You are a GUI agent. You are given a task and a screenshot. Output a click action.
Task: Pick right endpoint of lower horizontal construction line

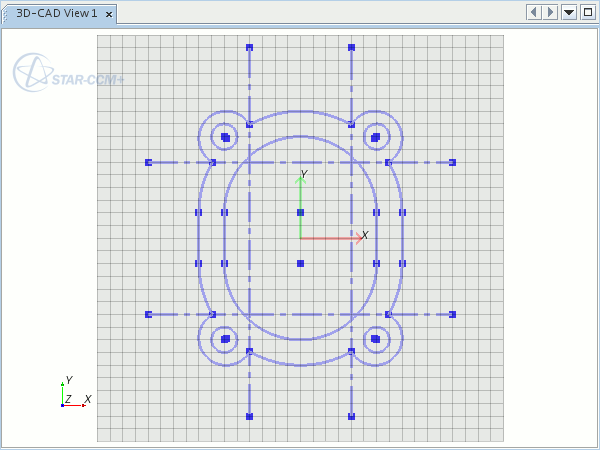coord(453,314)
